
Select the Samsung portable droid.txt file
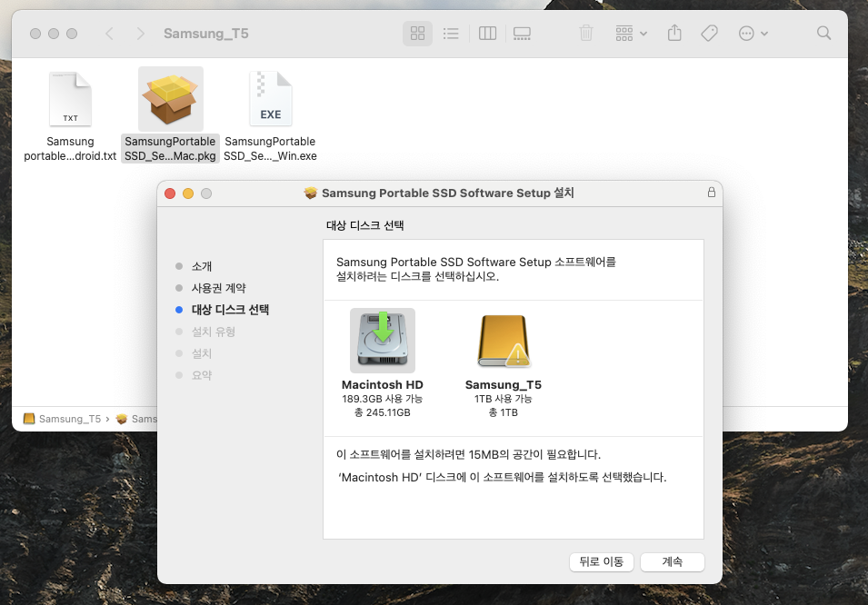click(70, 116)
